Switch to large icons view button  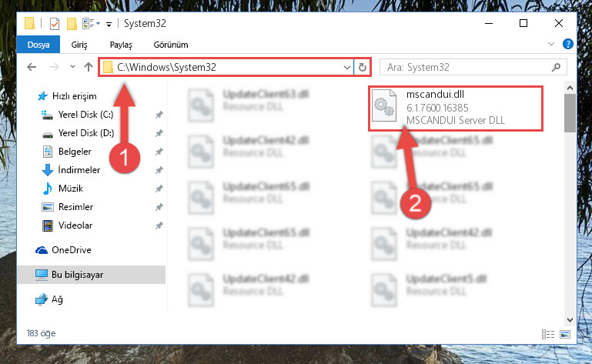click(565, 334)
